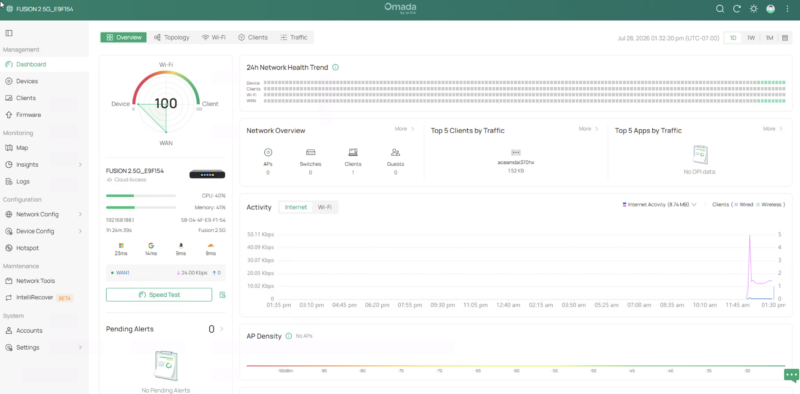
Task: Toggle the light/dark theme sun icon
Action: pyautogui.click(x=754, y=9)
